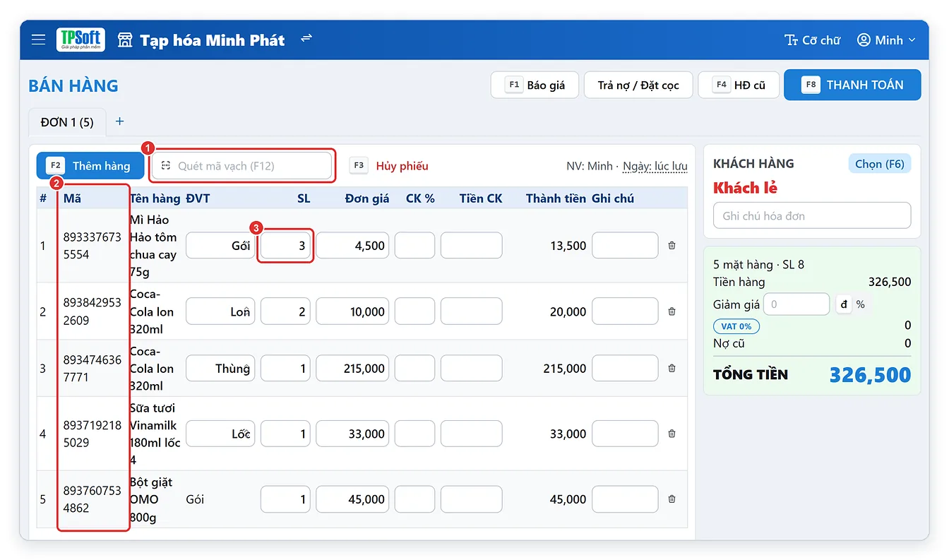949x560 pixels.
Task: Click barcode 8933376735554
Action: tap(92, 246)
